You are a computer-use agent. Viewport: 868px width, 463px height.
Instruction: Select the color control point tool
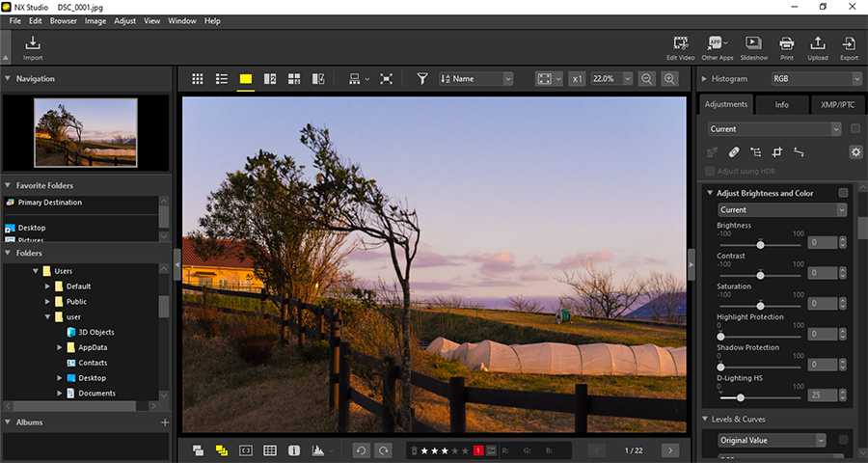755,151
